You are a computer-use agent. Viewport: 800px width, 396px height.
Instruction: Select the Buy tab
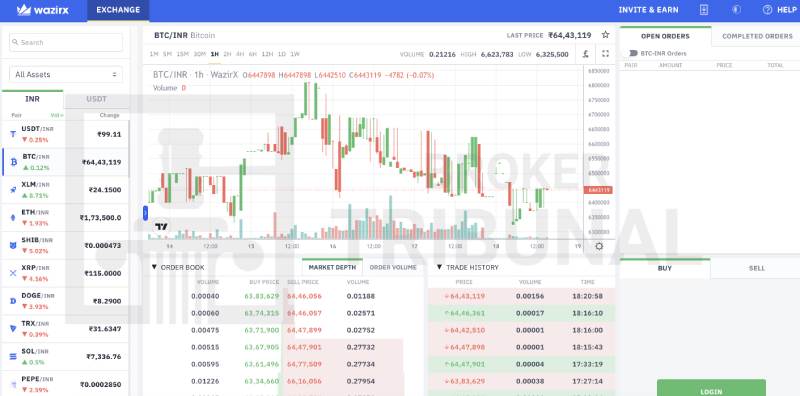(664, 268)
